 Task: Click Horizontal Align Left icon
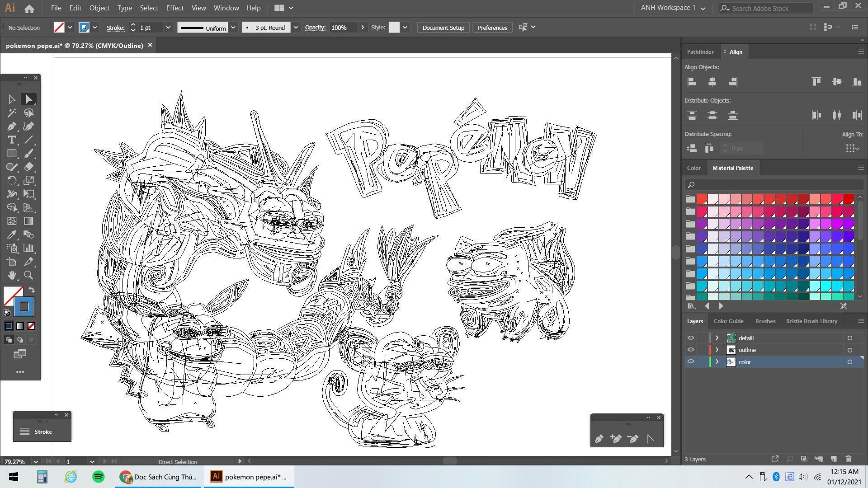692,82
